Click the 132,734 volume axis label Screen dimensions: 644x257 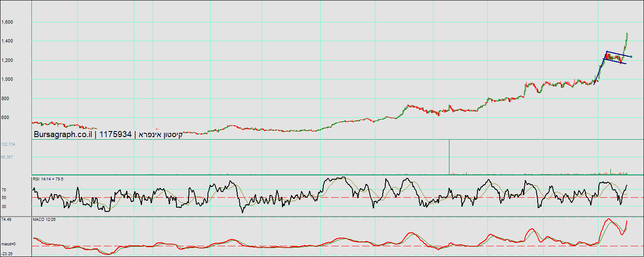click(8, 144)
